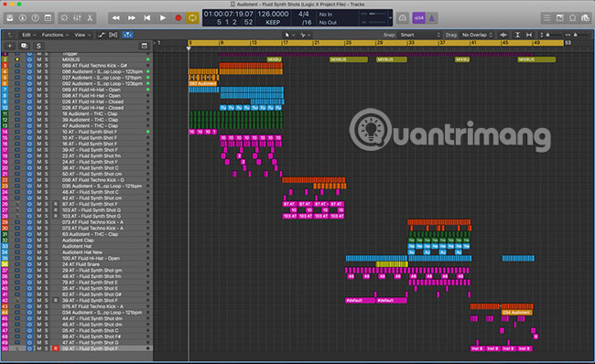Image resolution: width=595 pixels, height=364 pixels.
Task: Open the command-click tool menu
Action: (x=306, y=35)
